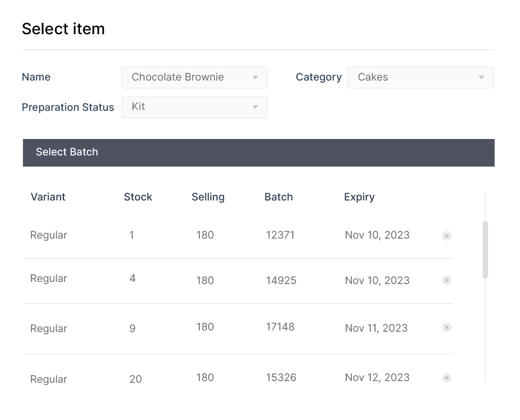This screenshot has width=520, height=420.
Task: Remove batch 15326 with its x icon
Action: pos(446,378)
